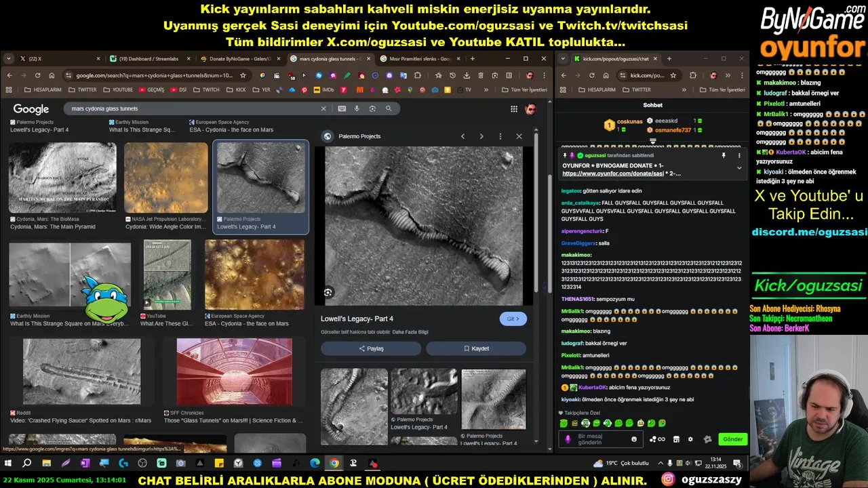
Task: Expand the pinned message chevron
Action: [738, 168]
